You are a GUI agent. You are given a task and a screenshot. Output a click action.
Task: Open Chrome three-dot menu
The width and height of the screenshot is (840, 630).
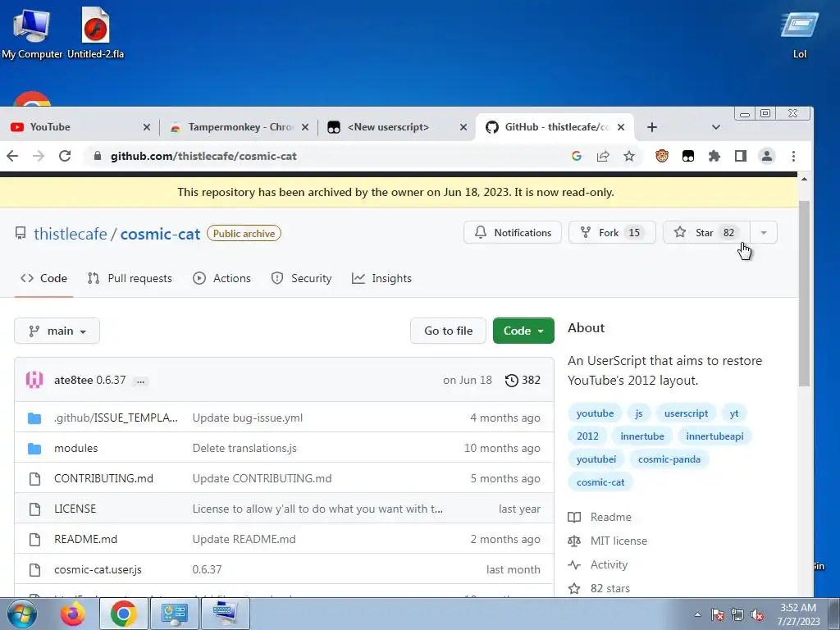click(x=793, y=156)
